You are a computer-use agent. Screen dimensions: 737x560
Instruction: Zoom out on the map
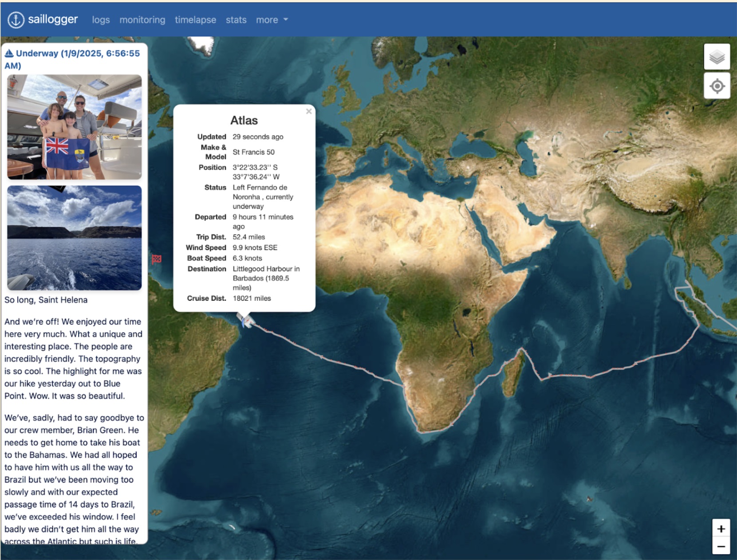[721, 546]
